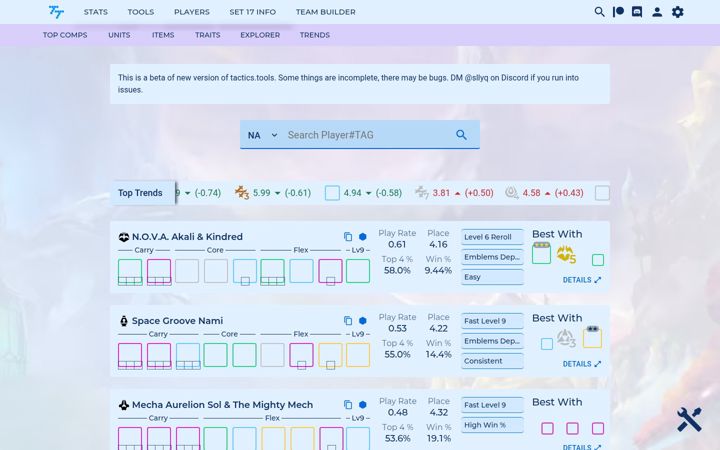Click Fast Level 9 tag on Nami comp

click(x=492, y=321)
